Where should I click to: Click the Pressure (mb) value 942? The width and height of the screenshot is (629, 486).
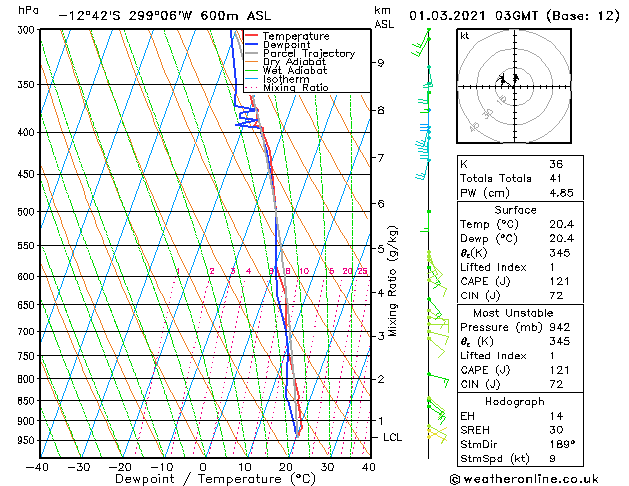click(559, 327)
